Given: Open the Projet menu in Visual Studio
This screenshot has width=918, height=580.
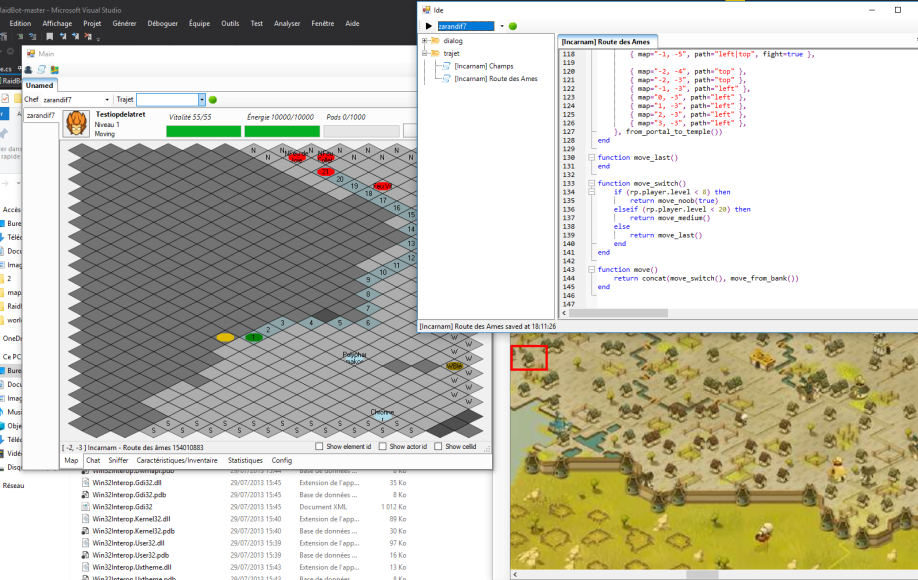Looking at the screenshot, I should tap(92, 23).
